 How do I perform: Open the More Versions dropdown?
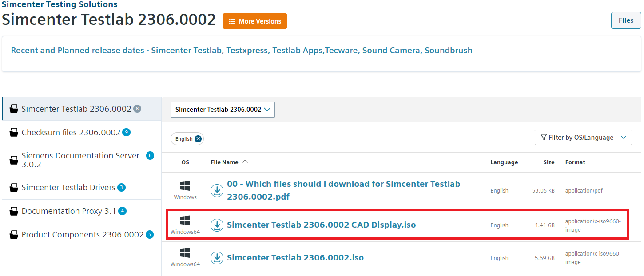[x=254, y=21]
